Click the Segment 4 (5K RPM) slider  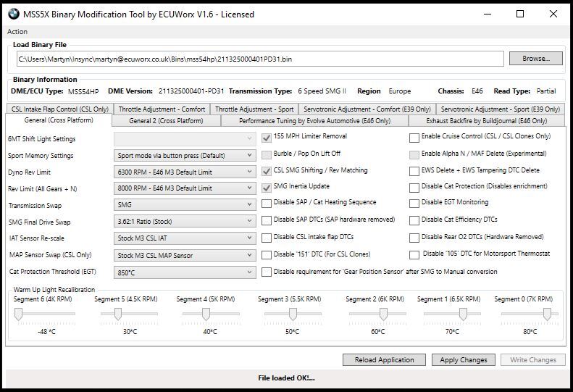click(x=206, y=314)
